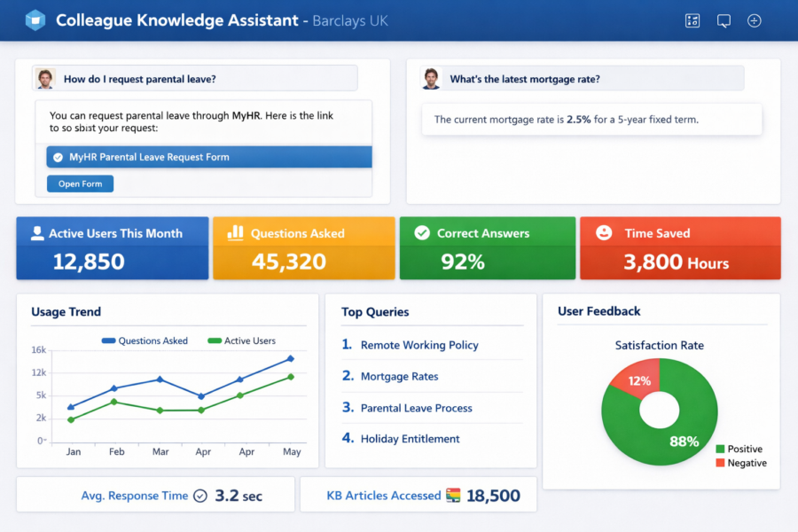Viewport: 798px width, 532px height.
Task: Click the checkmark icon on MyHR form row
Action: pos(58,157)
